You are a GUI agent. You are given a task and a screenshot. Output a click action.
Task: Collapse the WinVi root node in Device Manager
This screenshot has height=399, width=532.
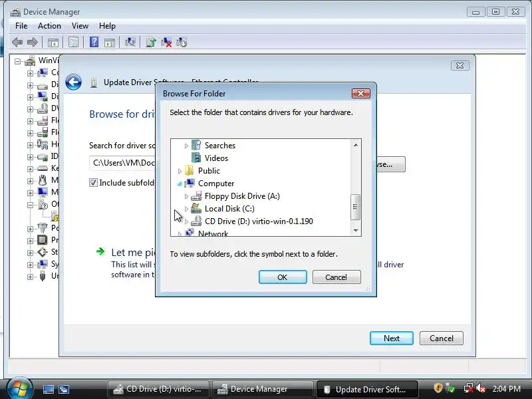(x=18, y=61)
